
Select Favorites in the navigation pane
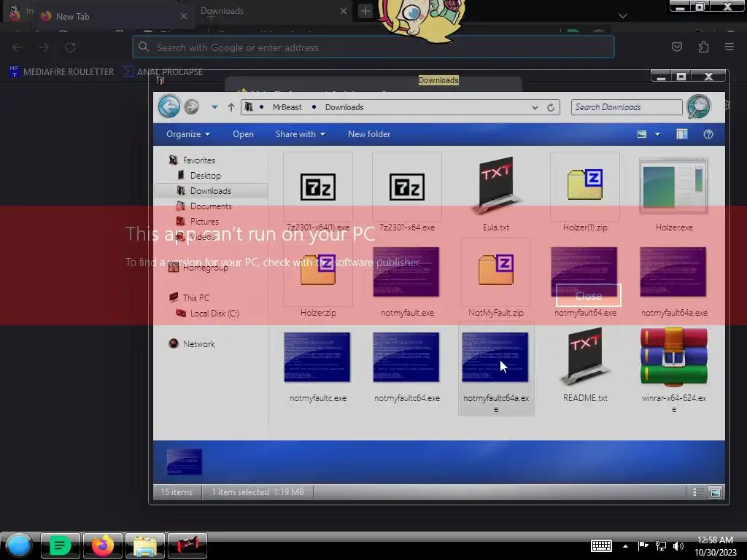point(198,160)
